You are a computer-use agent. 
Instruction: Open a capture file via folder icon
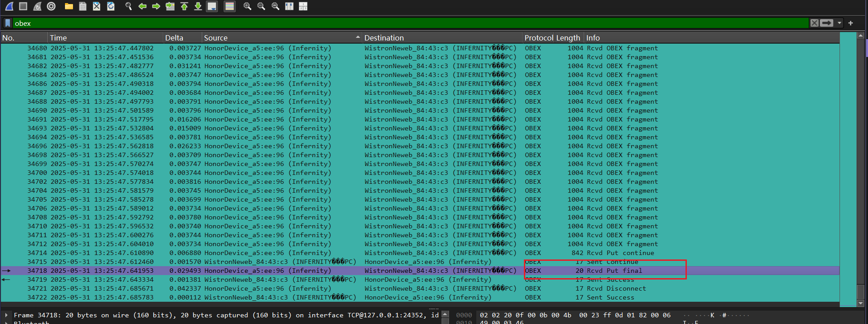click(69, 6)
